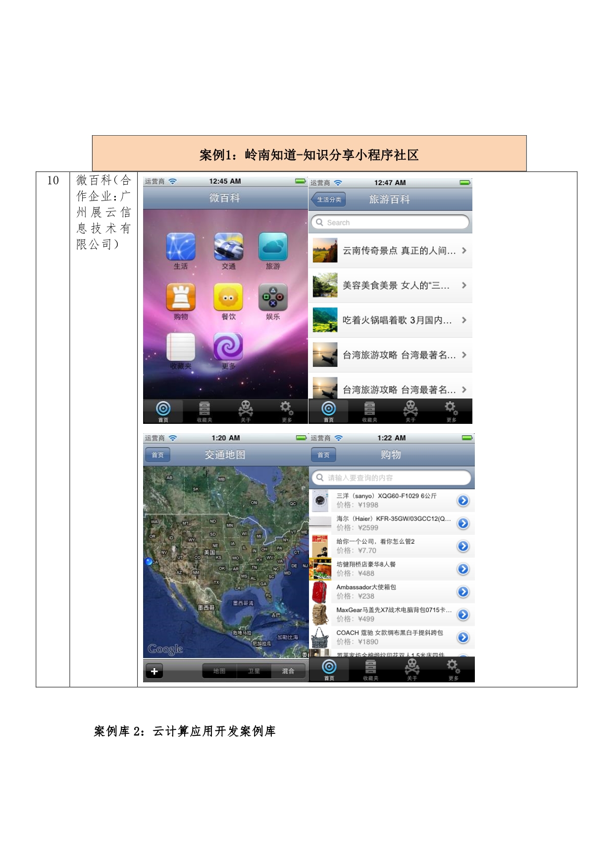The image size is (614, 868).
Task: Expand the 吃着火锅唱着歌 entry arrow
Action: pyautogui.click(x=464, y=320)
